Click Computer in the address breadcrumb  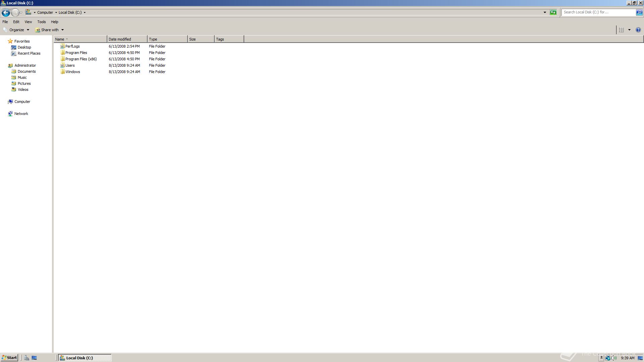pyautogui.click(x=45, y=12)
